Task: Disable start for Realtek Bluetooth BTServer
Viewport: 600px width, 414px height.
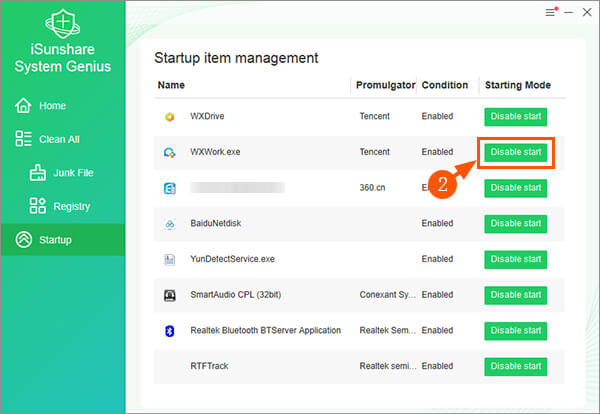Action: (x=515, y=331)
